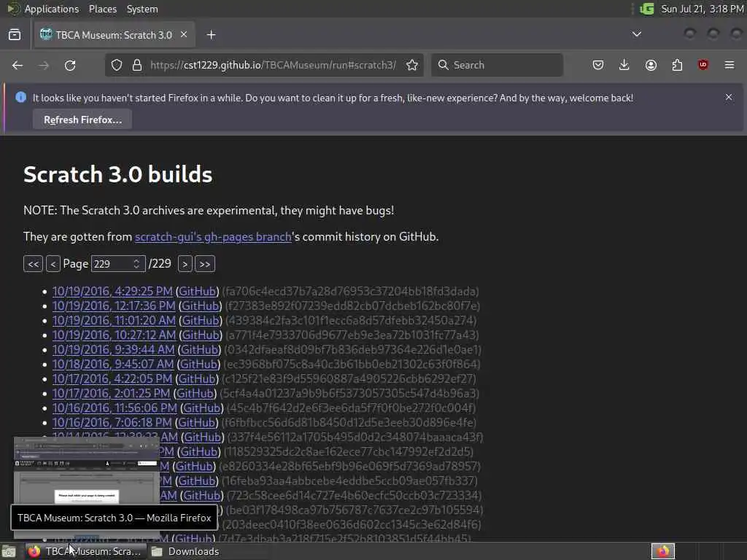747x560 pixels.
Task: Go to previous page with < button
Action: tap(53, 264)
